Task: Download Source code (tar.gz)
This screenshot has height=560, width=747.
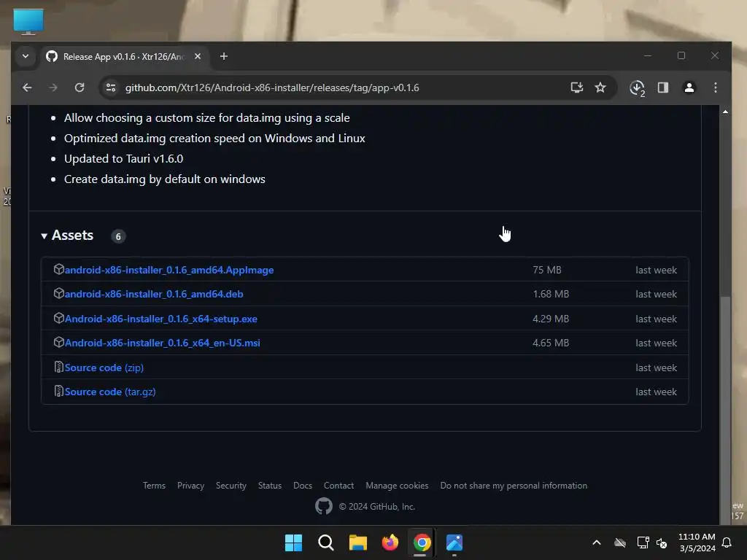Action: [x=110, y=392]
